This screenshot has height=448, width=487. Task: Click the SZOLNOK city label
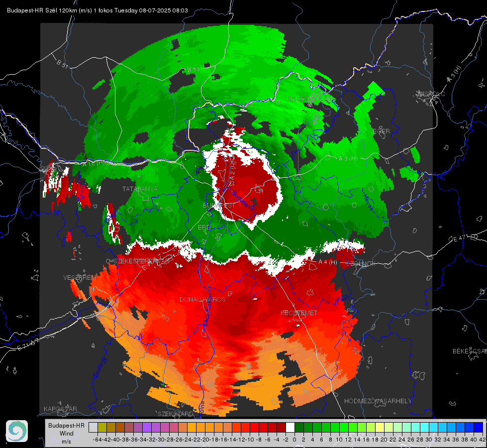(361, 264)
